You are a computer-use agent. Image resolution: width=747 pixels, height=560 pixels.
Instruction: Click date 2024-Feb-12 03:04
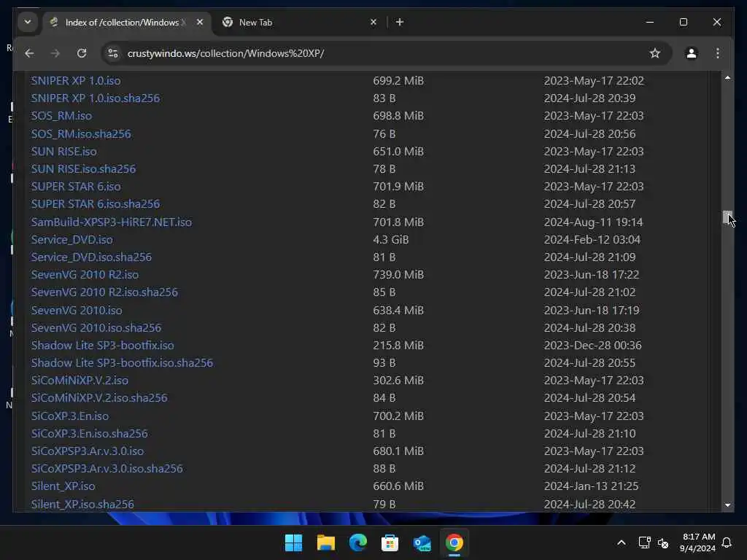point(592,239)
